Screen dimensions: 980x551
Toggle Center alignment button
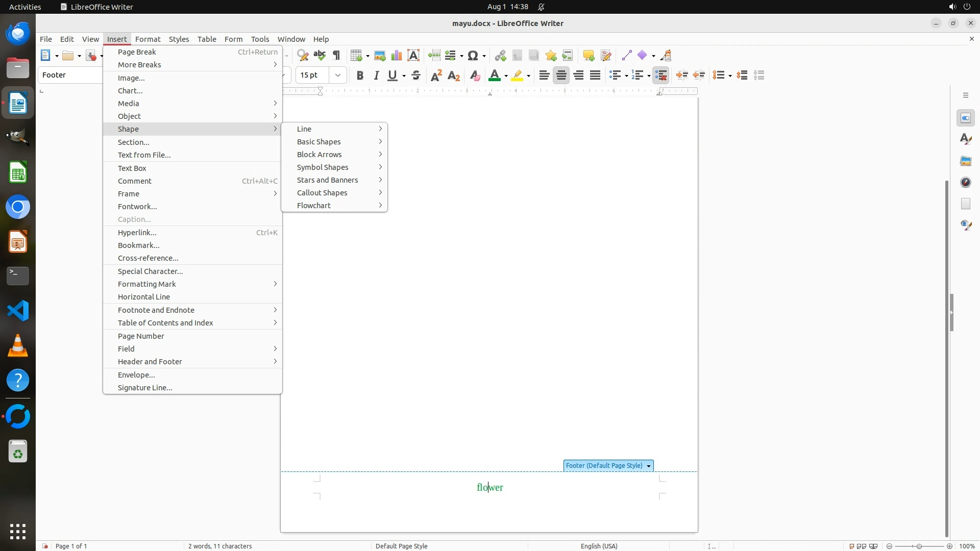(x=561, y=76)
